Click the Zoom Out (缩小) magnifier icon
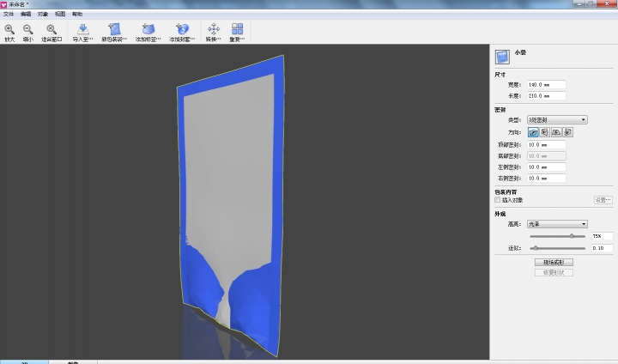The image size is (618, 364). click(28, 29)
